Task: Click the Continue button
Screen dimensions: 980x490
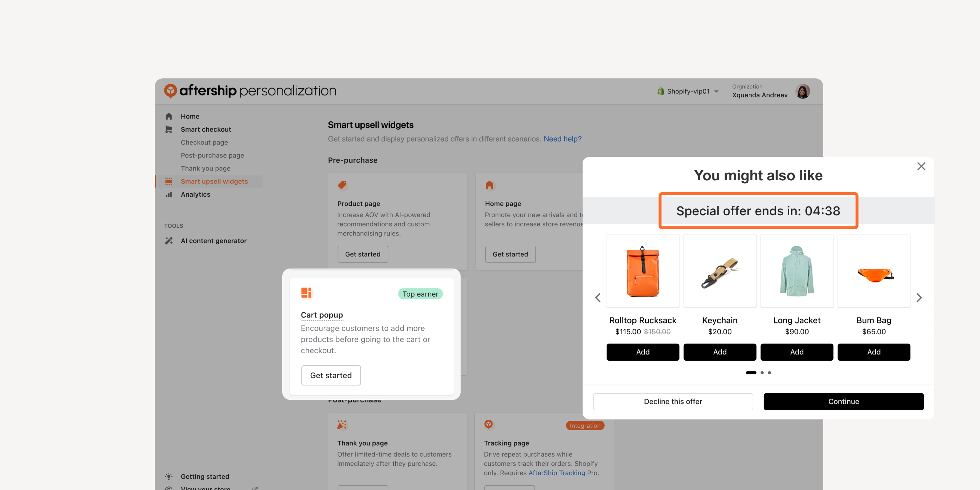Action: click(843, 401)
